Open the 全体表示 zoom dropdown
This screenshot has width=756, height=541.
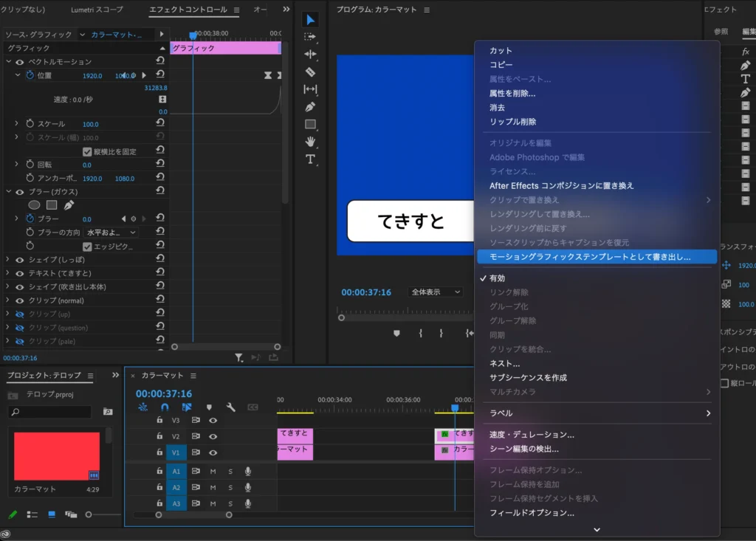point(436,292)
